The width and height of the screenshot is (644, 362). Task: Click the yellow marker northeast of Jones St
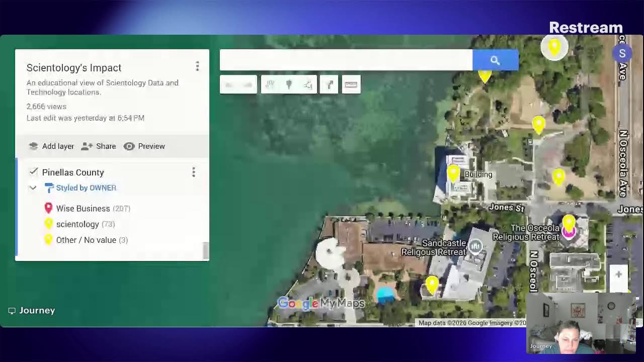coord(558,177)
